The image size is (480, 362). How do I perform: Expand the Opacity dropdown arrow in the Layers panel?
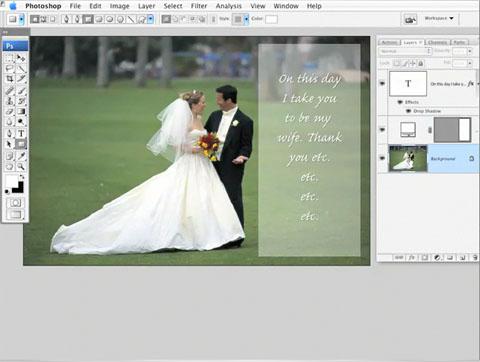click(470, 51)
